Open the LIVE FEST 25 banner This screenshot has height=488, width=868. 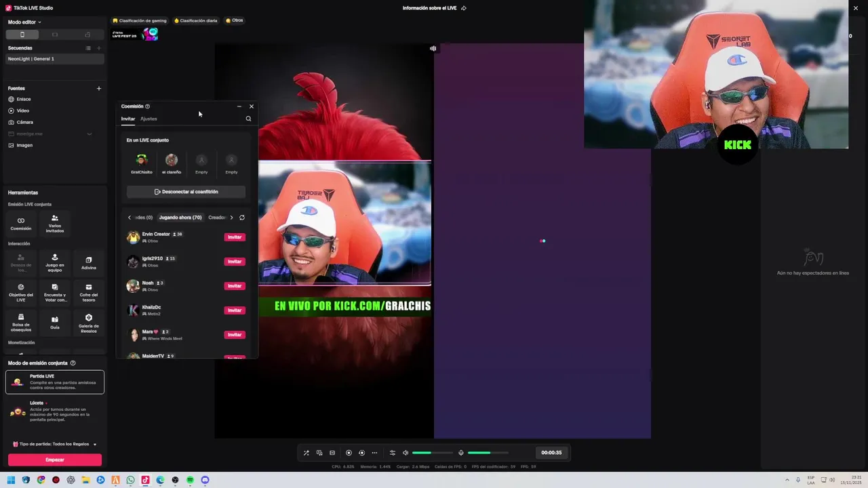[x=136, y=34]
